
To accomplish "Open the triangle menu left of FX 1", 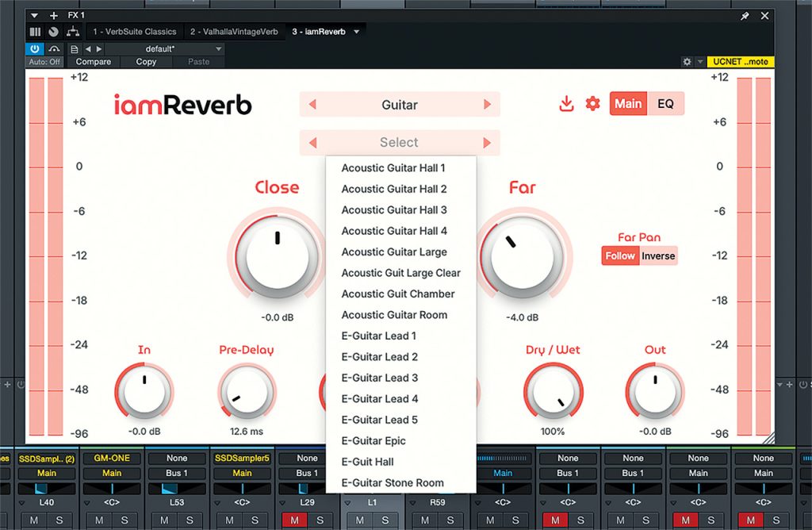I will [x=34, y=16].
